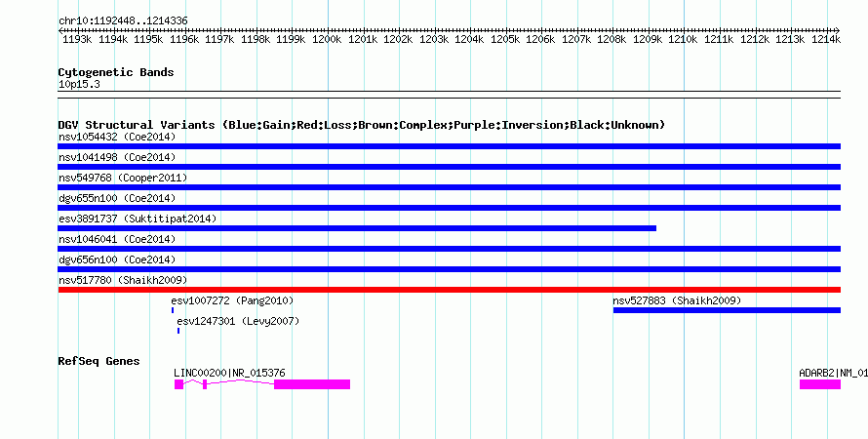Click the 1193k ruler tick label

(77, 40)
